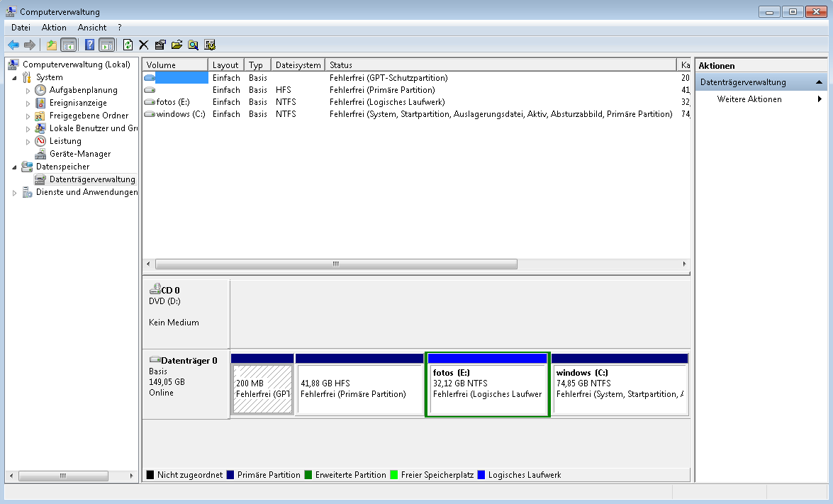Expand Dienste und Anwendungen node
The image size is (833, 504).
pyautogui.click(x=14, y=193)
